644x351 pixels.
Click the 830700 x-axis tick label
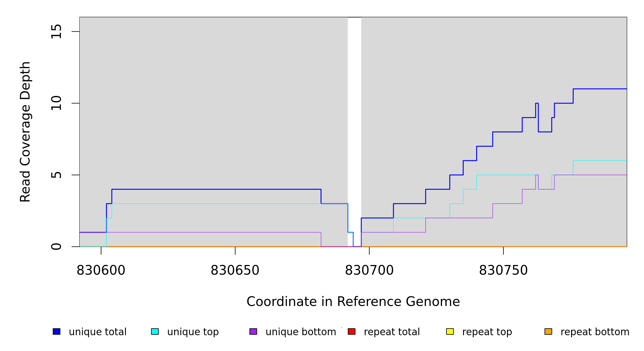tap(369, 271)
